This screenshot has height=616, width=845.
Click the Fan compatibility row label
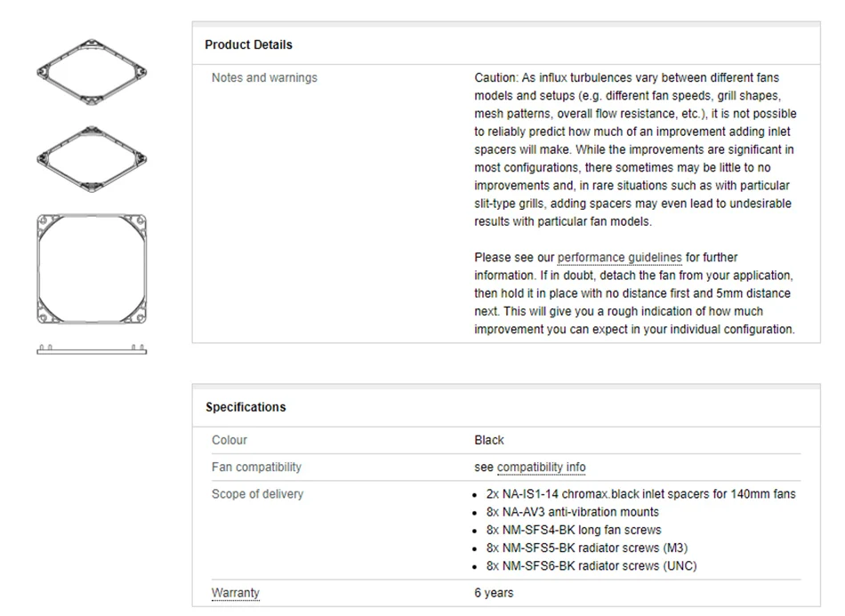tap(256, 468)
